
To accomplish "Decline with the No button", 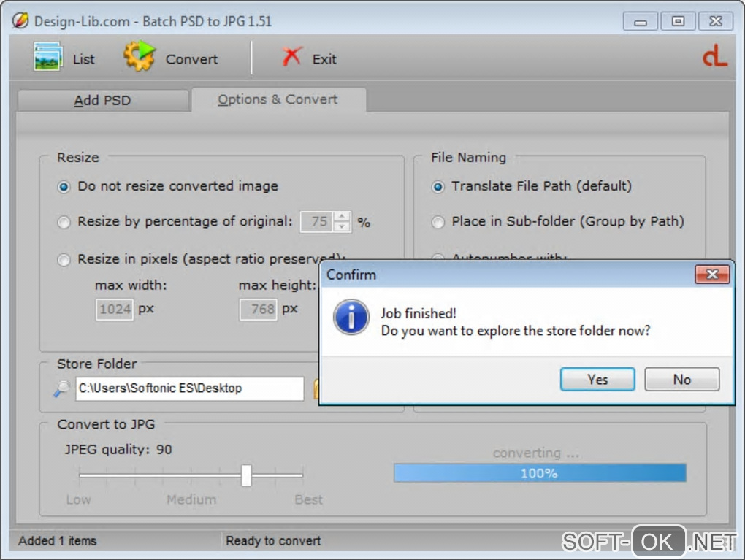I will point(681,380).
